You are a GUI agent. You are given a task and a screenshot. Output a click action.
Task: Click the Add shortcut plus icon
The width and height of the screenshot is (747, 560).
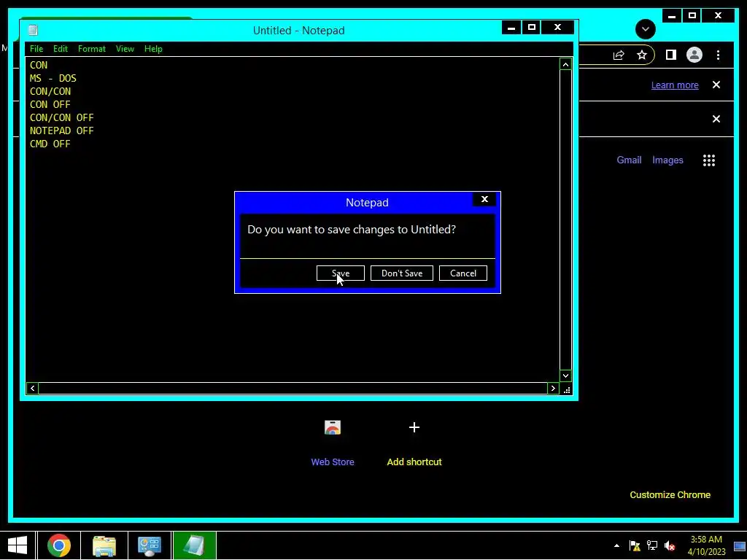[x=414, y=427]
